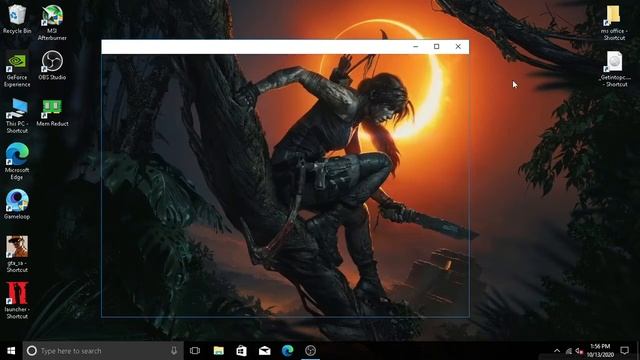Click Show desktop strip at taskbar end
The image size is (640, 360).
(638, 351)
